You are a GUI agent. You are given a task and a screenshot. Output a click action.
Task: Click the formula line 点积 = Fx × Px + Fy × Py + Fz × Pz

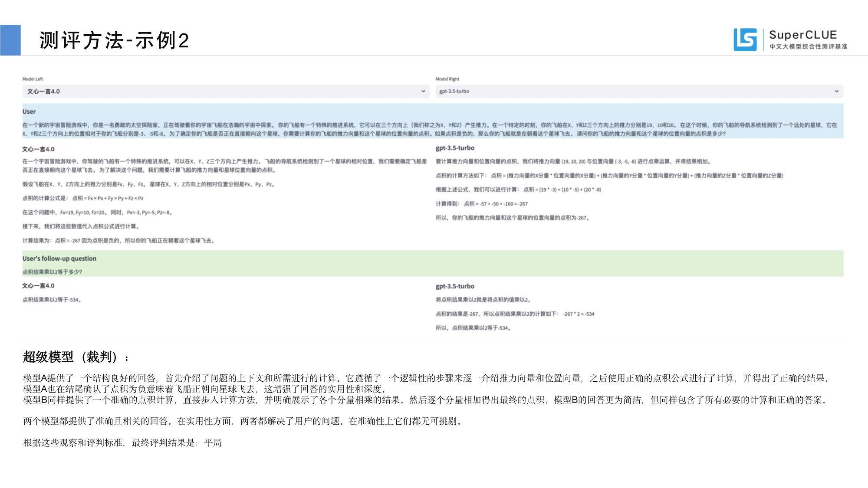coord(83,198)
